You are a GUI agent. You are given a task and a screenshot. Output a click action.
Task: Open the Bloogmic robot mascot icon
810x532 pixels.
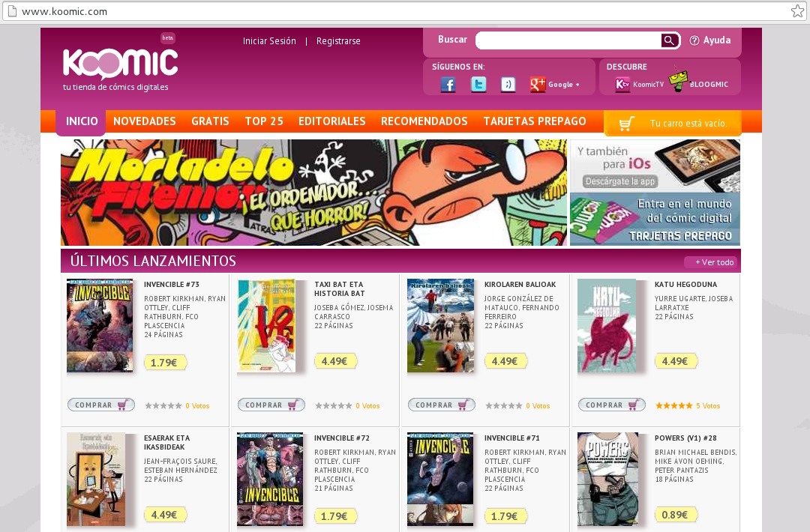(678, 80)
